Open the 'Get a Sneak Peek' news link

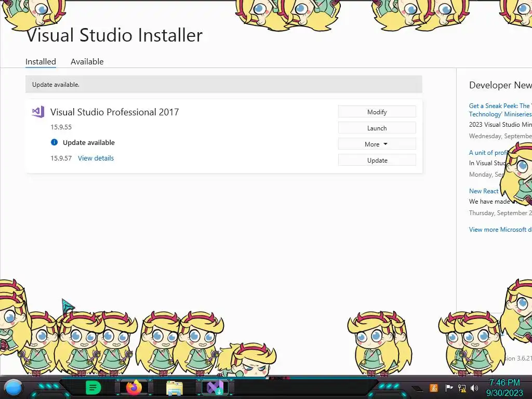[x=500, y=110]
